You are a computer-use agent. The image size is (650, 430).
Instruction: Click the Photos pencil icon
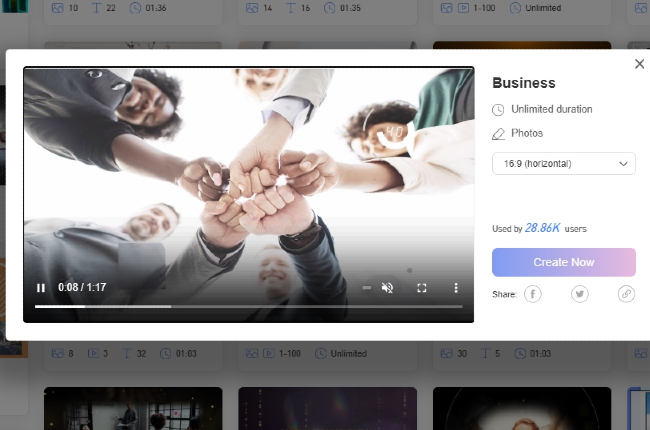(498, 134)
